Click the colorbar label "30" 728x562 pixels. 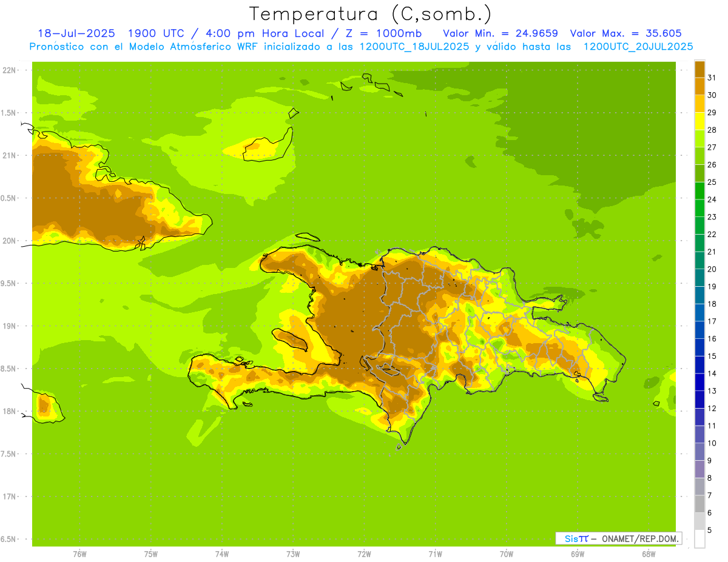[712, 95]
